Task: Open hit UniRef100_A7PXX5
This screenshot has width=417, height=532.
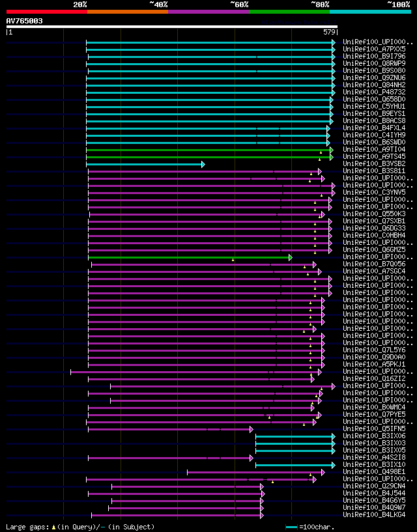Action: click(x=374, y=49)
